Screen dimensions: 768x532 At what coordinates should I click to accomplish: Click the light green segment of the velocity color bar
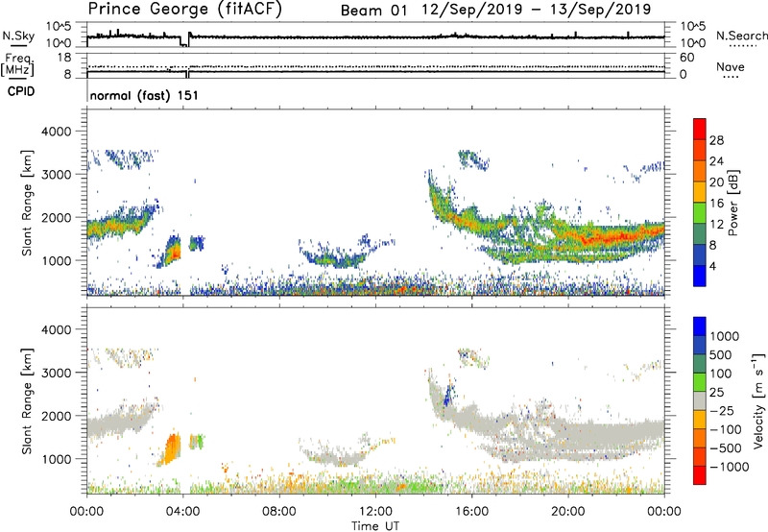click(700, 382)
